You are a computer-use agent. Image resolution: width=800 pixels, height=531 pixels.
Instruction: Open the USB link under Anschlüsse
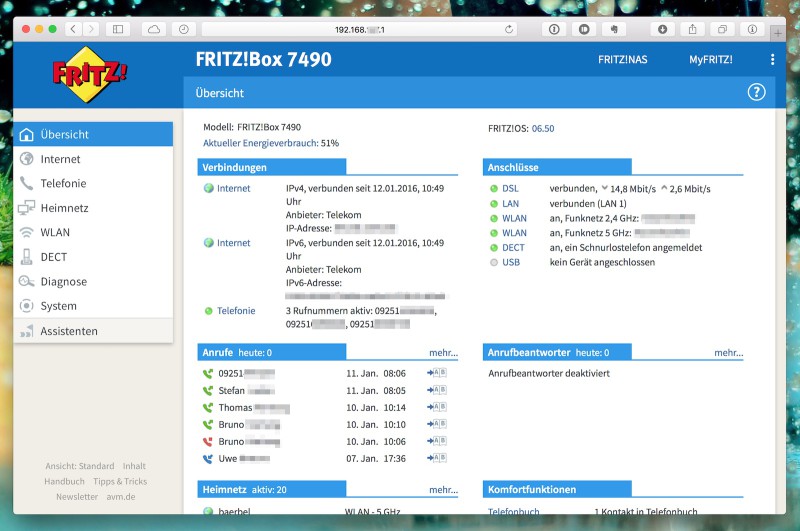[511, 262]
